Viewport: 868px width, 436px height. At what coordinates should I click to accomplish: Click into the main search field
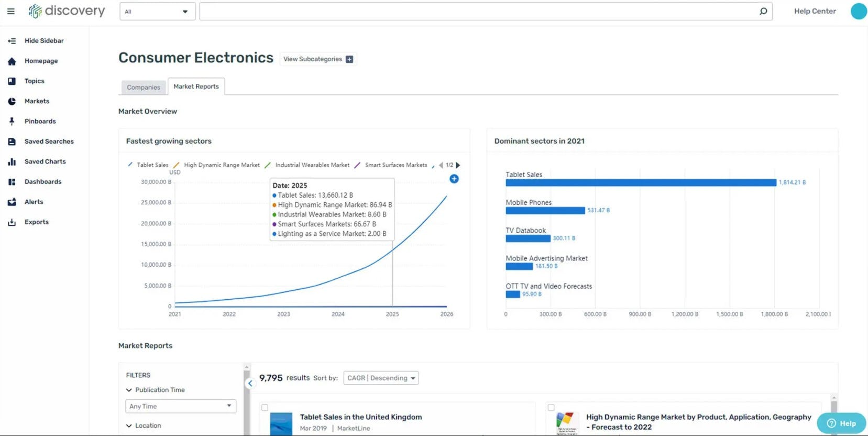(477, 12)
